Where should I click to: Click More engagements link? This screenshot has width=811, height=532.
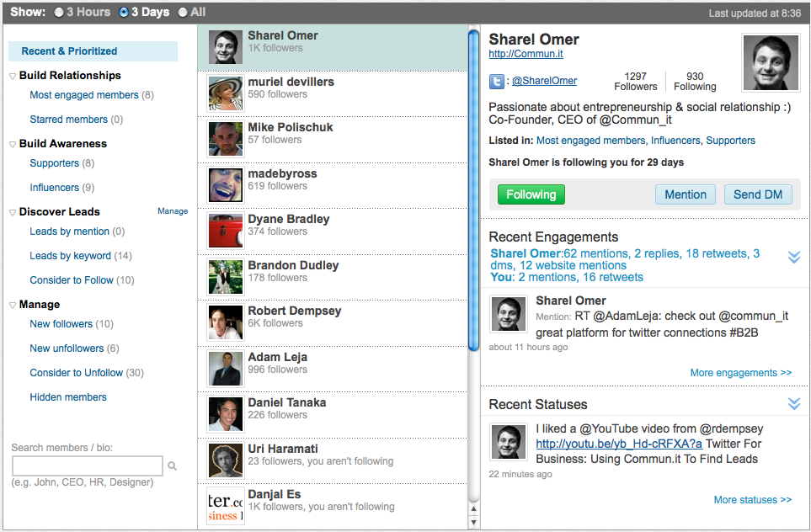[740, 373]
